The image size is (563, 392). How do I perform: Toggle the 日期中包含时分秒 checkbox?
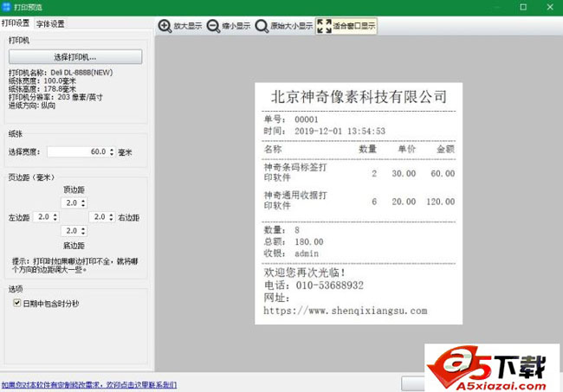coord(16,303)
